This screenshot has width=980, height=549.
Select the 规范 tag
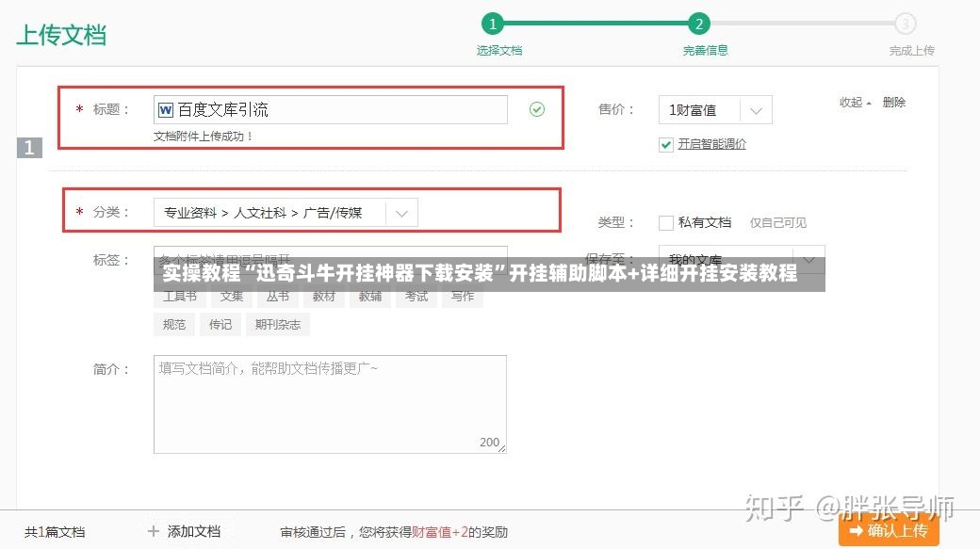[x=173, y=325]
